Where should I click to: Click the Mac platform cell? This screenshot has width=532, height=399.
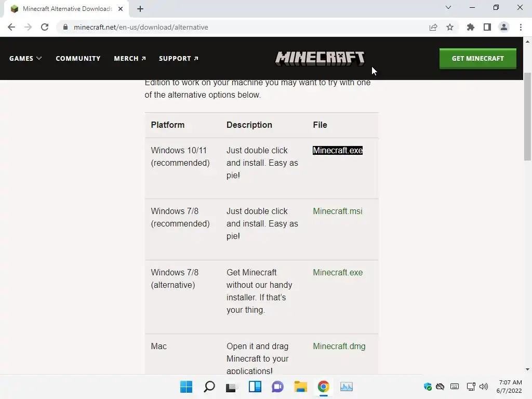pyautogui.click(x=159, y=346)
